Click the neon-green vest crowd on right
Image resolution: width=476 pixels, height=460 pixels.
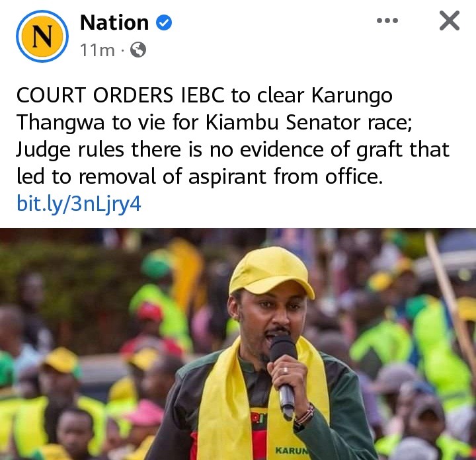[425, 349]
